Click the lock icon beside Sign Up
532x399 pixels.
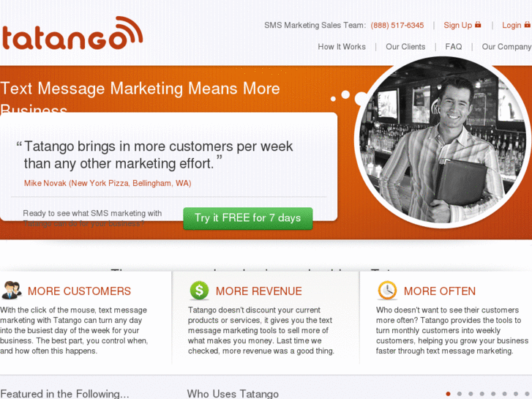click(x=478, y=24)
